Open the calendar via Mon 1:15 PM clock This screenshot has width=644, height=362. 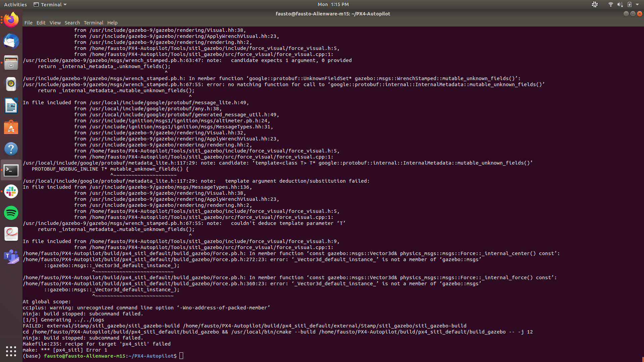tap(333, 4)
